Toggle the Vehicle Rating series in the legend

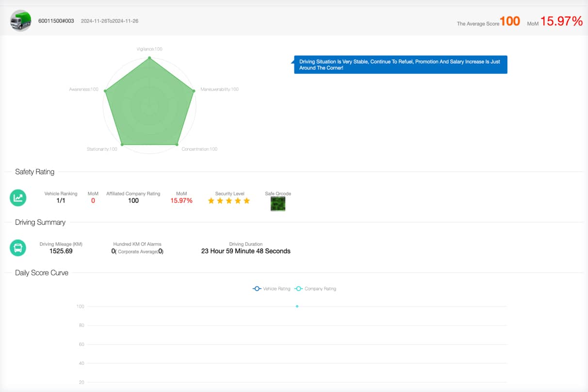click(x=271, y=288)
